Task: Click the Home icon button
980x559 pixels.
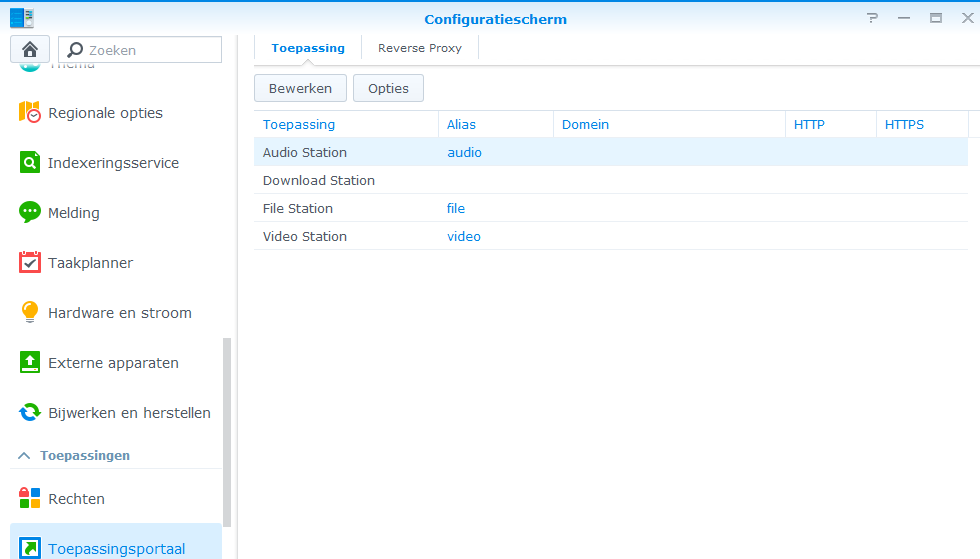Action: click(x=29, y=49)
